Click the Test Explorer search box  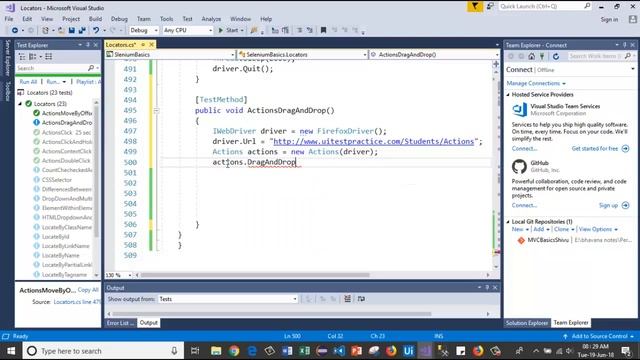51,68
